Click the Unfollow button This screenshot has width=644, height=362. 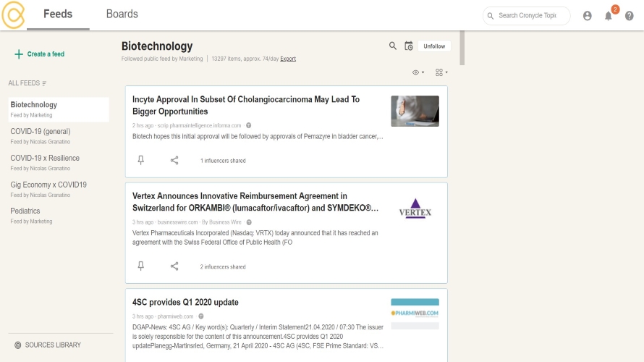pos(434,46)
